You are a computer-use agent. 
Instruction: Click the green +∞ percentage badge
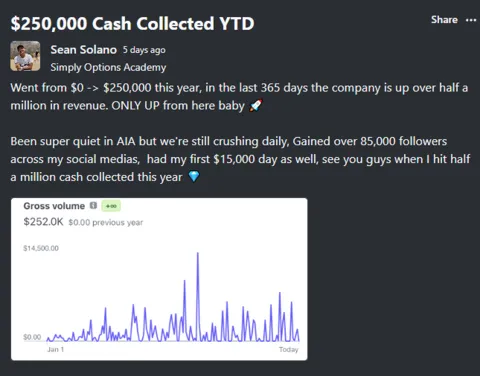(x=111, y=206)
